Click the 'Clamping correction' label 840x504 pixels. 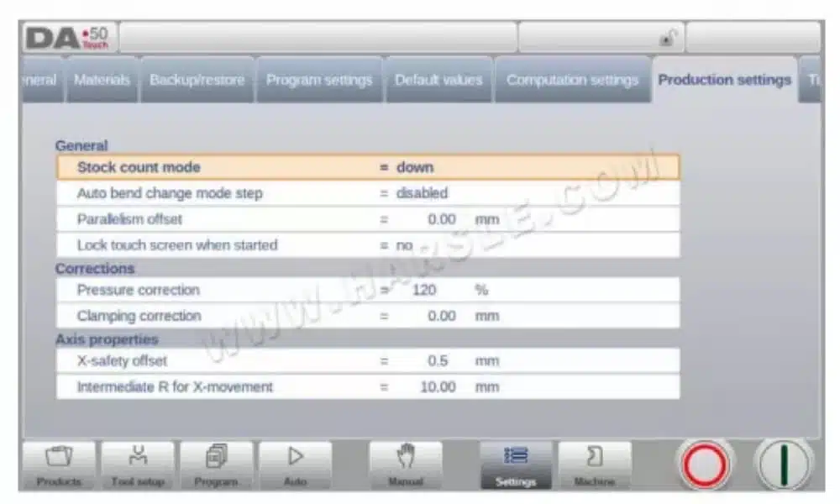(139, 316)
